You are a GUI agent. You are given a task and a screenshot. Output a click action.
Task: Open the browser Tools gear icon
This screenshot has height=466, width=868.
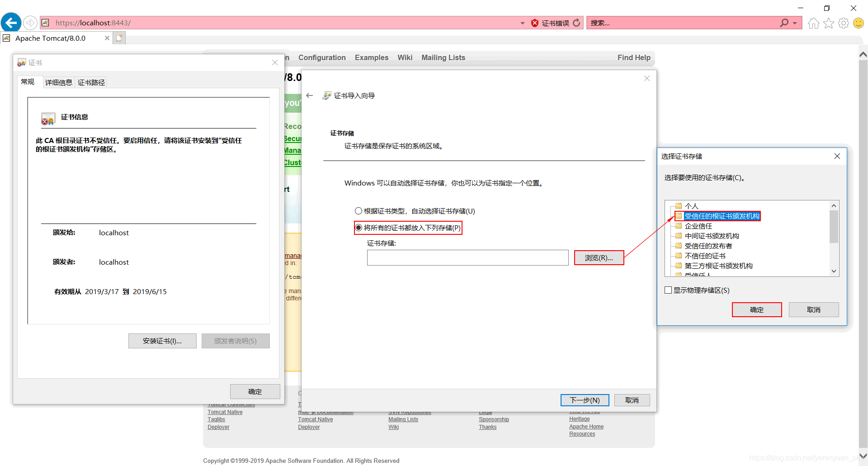pos(844,23)
